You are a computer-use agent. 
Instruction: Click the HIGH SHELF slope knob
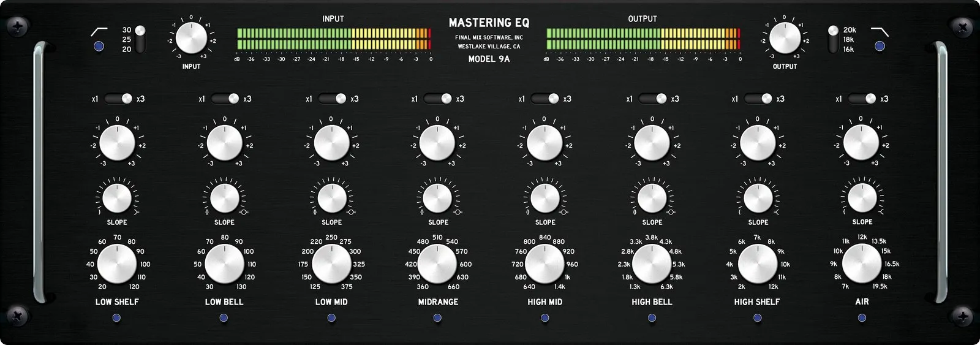click(758, 198)
